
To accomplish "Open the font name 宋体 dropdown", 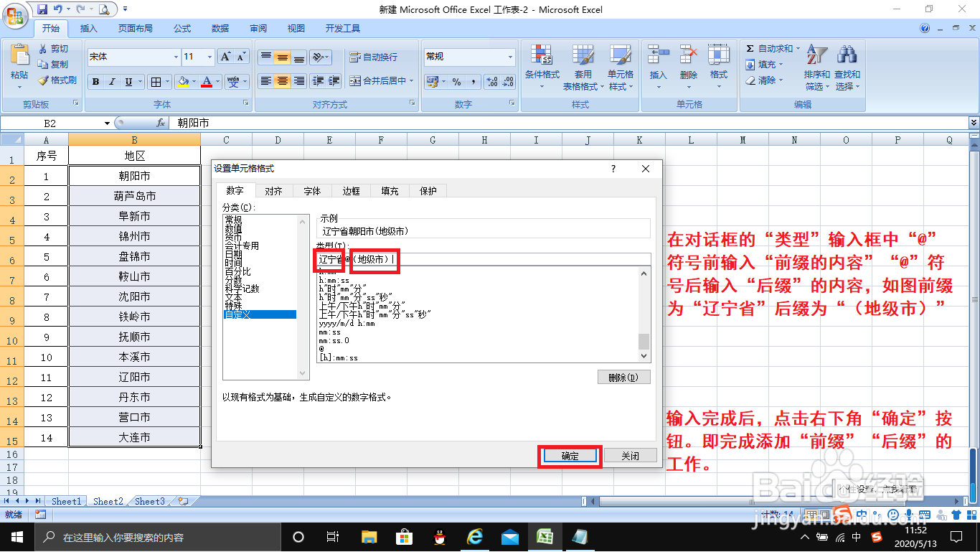I will (176, 57).
